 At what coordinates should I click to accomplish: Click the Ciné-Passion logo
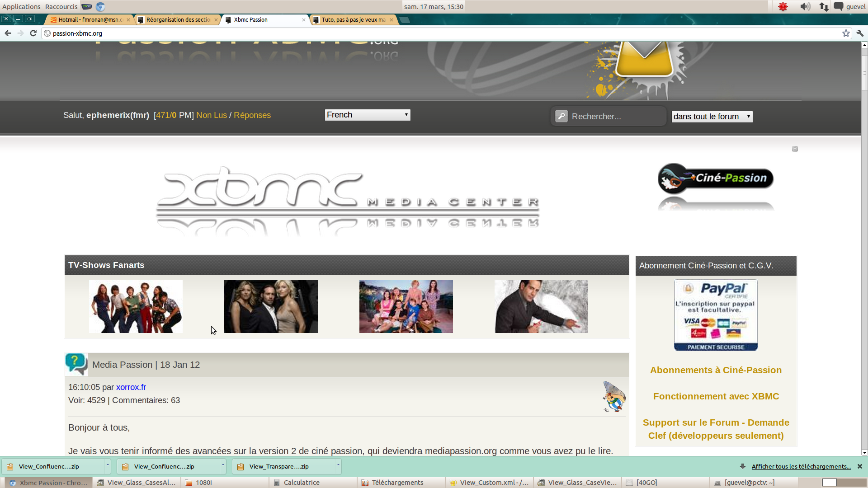click(x=716, y=178)
